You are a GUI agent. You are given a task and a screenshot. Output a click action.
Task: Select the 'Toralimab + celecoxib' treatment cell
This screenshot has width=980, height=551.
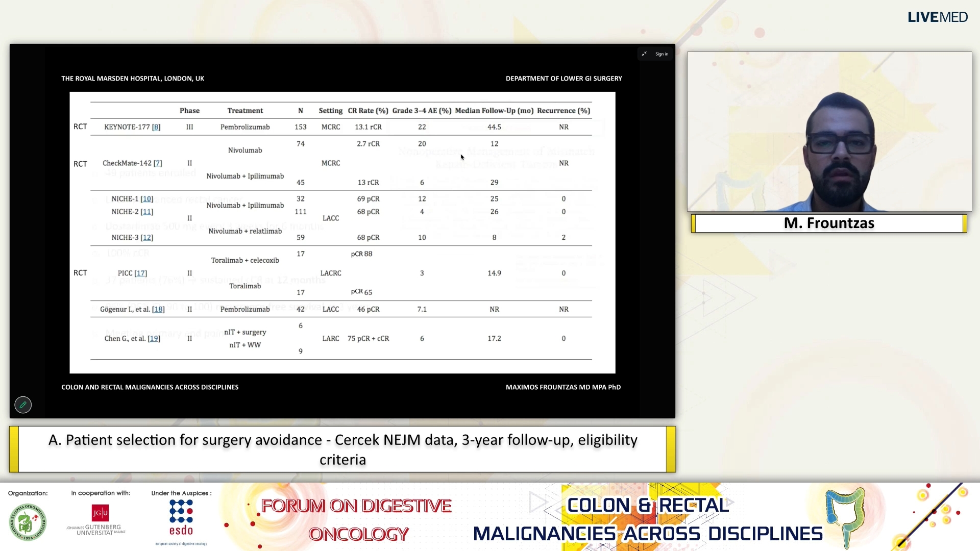coord(245,260)
